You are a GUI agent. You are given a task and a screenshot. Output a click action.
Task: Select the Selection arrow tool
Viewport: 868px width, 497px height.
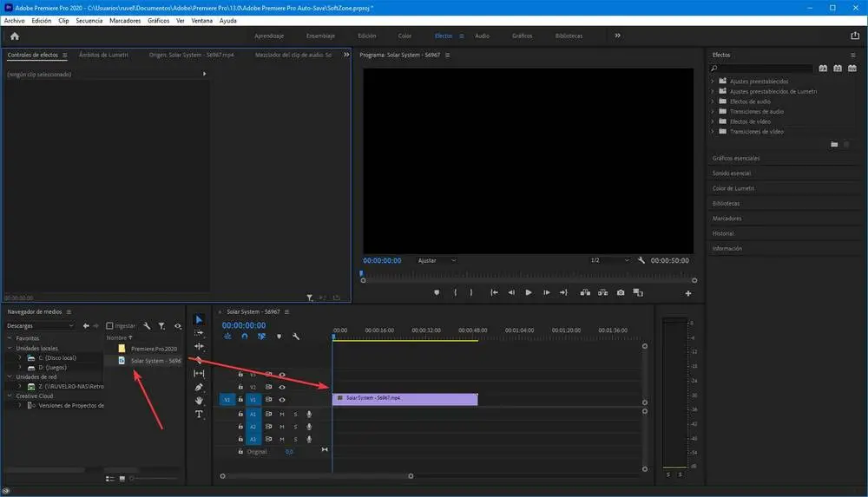[199, 320]
